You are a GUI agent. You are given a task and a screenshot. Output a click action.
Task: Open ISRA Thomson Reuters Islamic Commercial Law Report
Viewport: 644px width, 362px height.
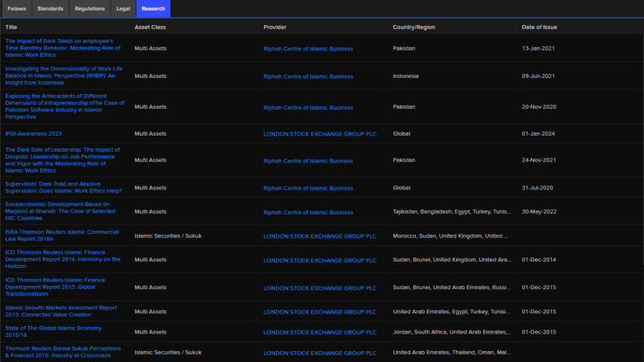(x=61, y=235)
